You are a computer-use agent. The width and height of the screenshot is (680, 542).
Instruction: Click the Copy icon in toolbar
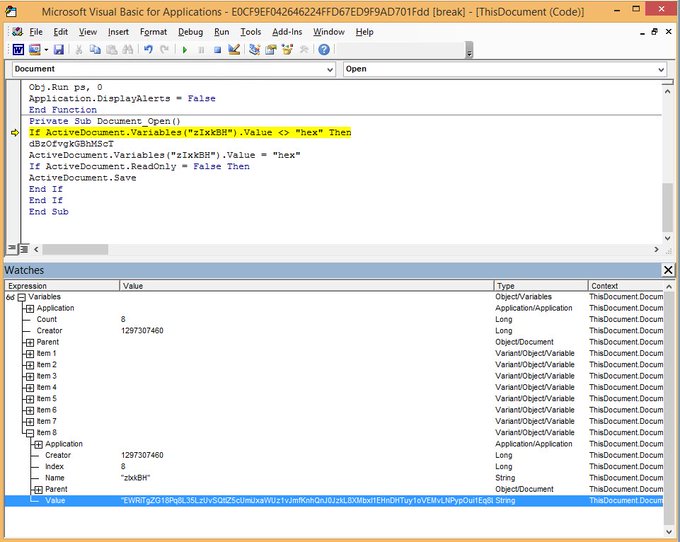(95, 50)
